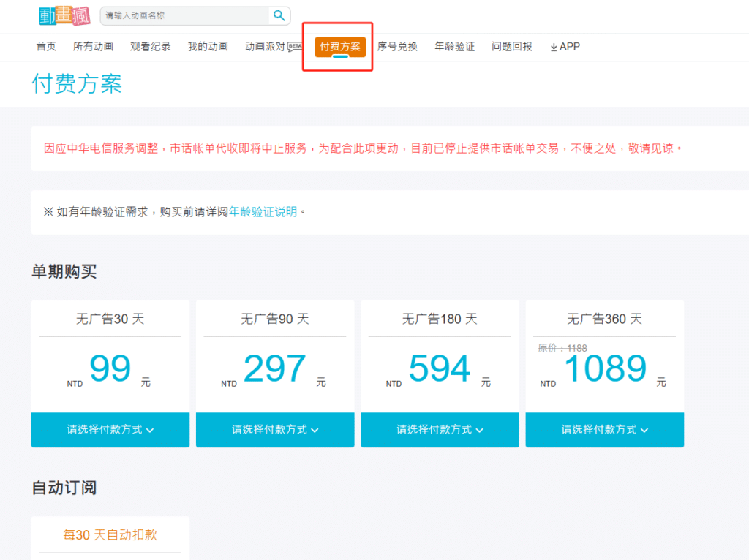Image resolution: width=749 pixels, height=560 pixels.
Task: Select the 付费方案 tab
Action: [340, 47]
